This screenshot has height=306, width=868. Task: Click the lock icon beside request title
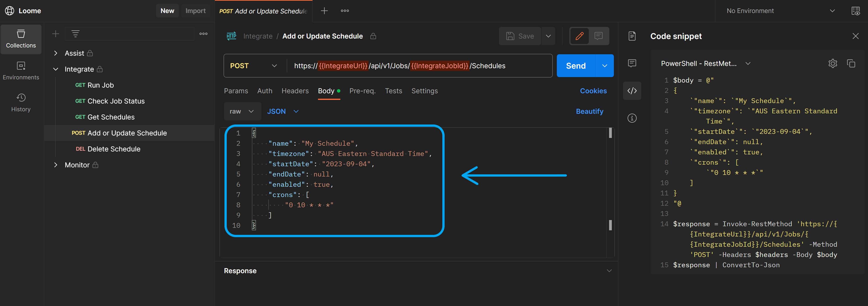[x=373, y=36]
